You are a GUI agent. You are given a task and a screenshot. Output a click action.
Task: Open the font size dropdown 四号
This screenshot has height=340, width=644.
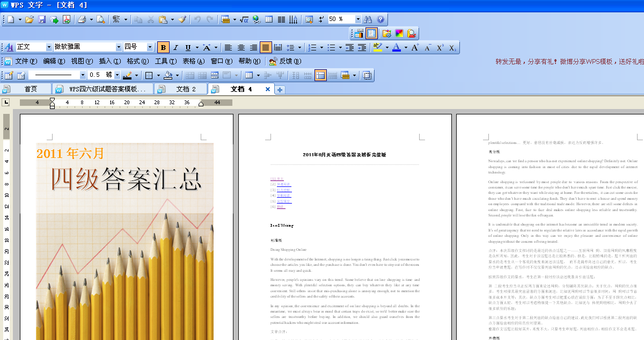(150, 47)
